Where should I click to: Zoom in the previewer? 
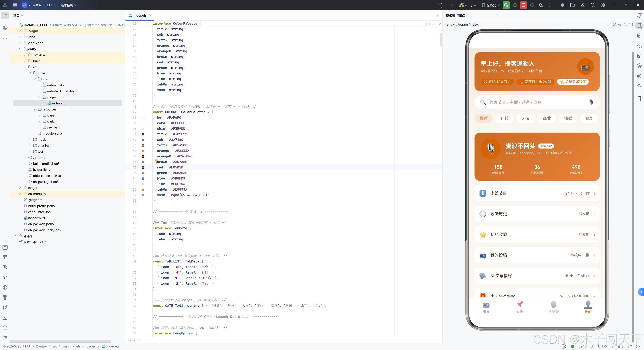tap(620, 24)
